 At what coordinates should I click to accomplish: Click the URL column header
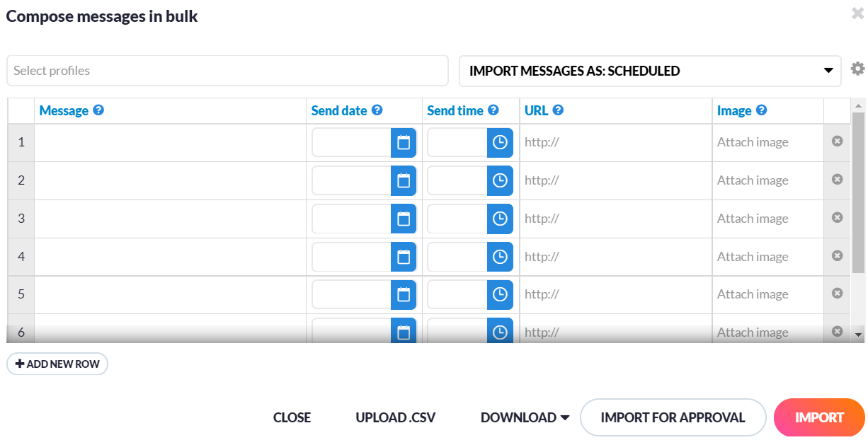537,111
